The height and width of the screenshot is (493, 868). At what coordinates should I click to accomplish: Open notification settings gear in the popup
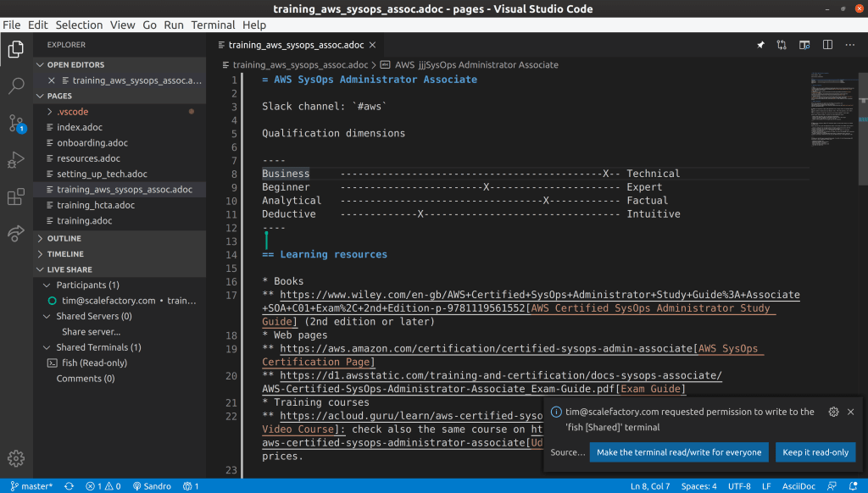[834, 412]
